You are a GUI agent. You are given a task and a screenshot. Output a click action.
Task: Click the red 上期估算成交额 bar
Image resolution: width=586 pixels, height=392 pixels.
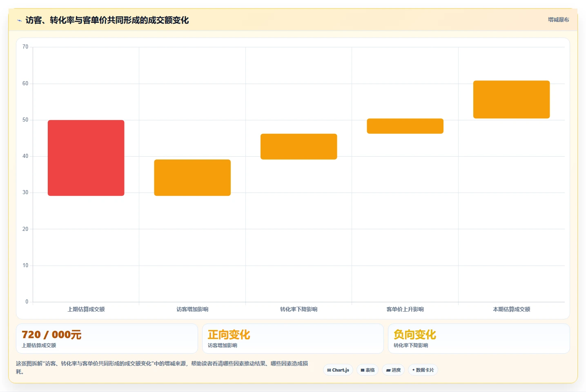[86, 158]
